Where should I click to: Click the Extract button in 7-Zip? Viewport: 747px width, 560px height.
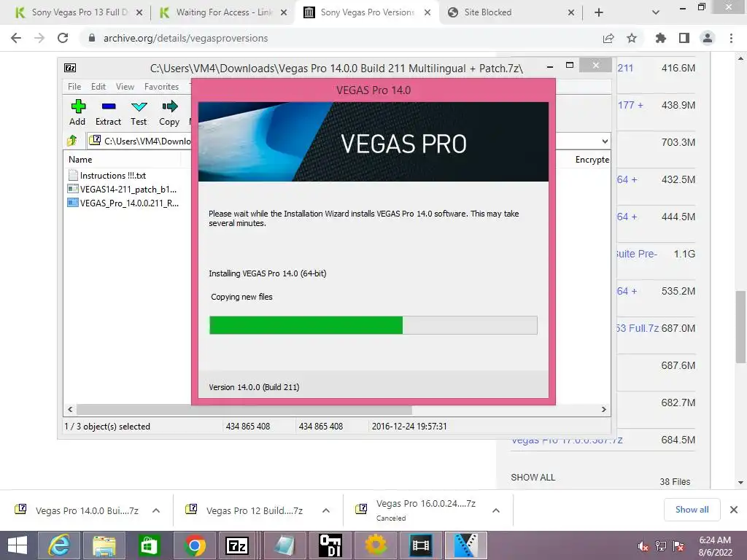(x=108, y=112)
